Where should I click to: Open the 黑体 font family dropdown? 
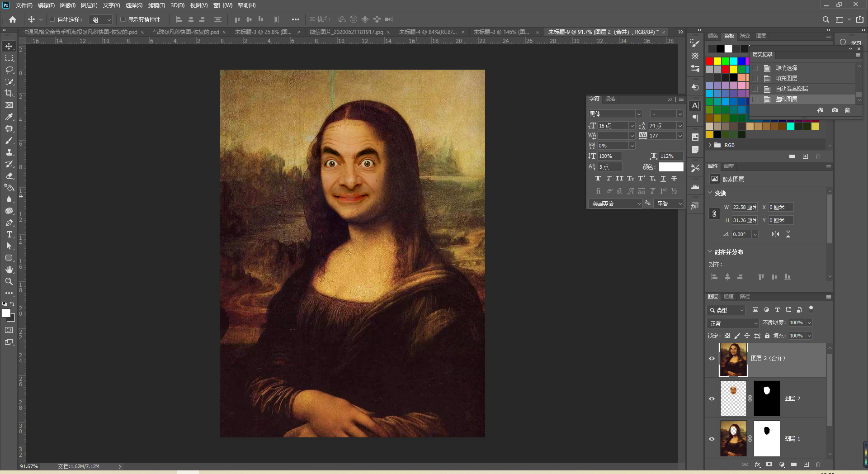tap(615, 114)
